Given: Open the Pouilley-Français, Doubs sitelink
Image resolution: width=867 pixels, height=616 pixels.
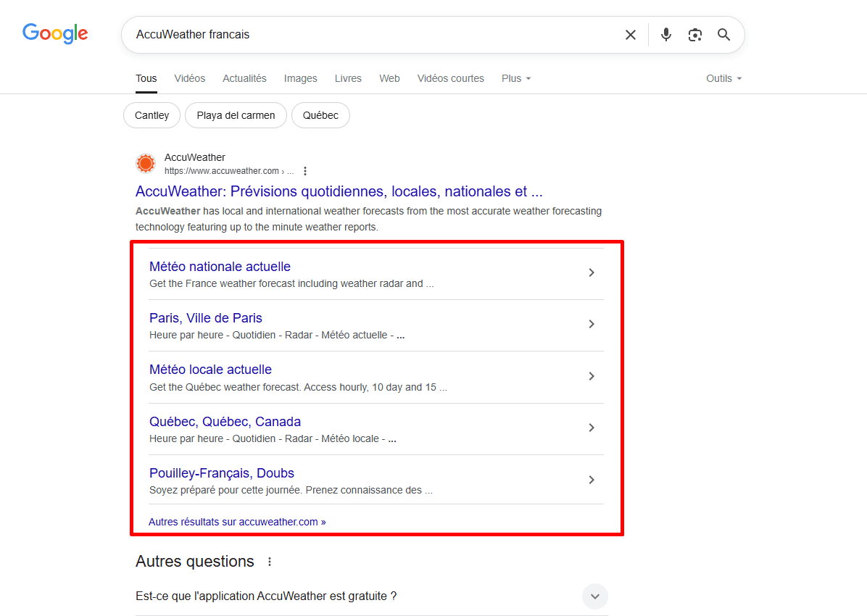Looking at the screenshot, I should 221,473.
